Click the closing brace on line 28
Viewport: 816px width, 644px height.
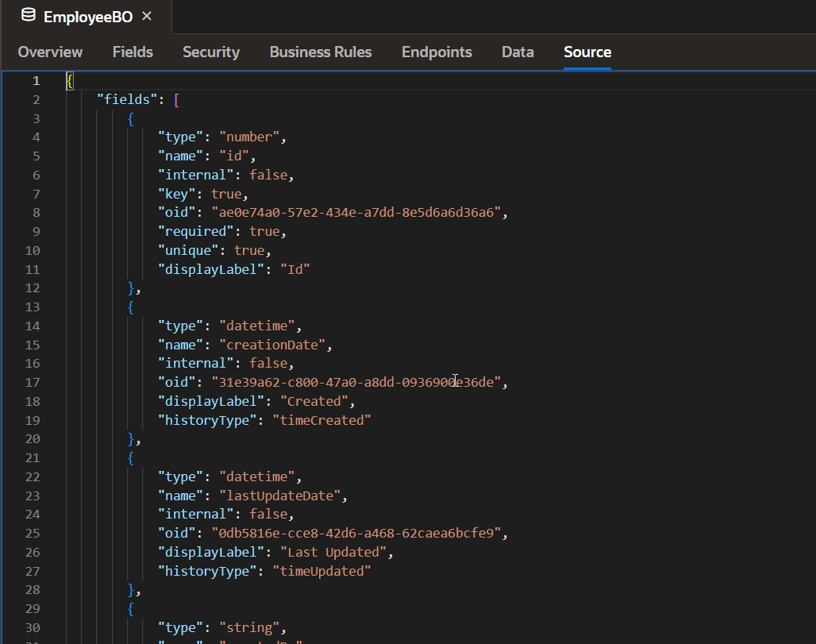131,590
